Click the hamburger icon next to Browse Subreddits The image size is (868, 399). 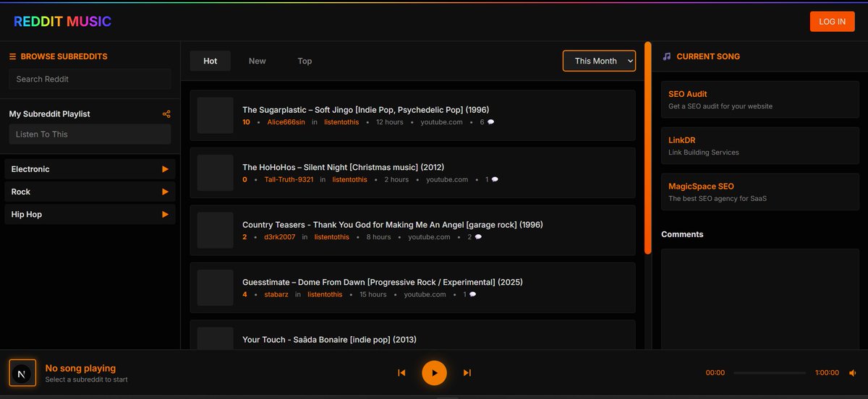(x=12, y=56)
